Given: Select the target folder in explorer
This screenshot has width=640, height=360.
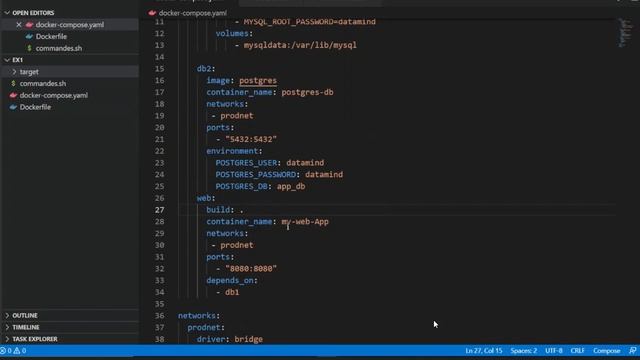Looking at the screenshot, I should click(x=29, y=72).
